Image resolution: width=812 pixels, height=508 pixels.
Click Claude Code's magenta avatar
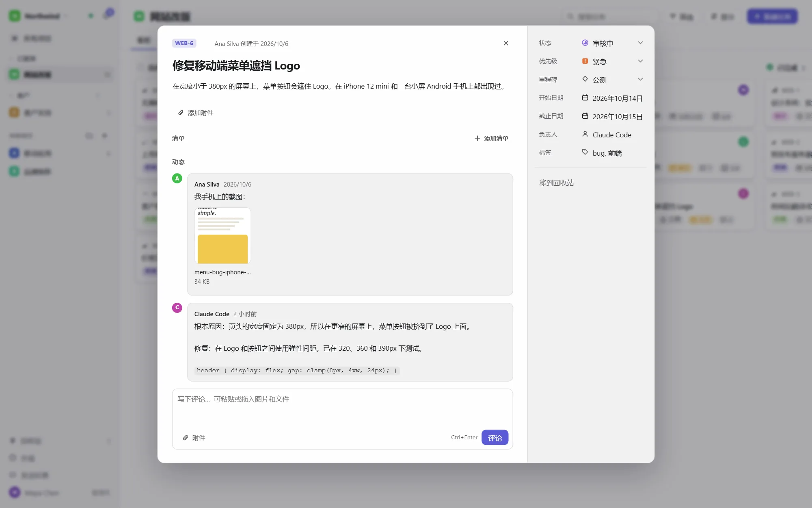(x=177, y=308)
